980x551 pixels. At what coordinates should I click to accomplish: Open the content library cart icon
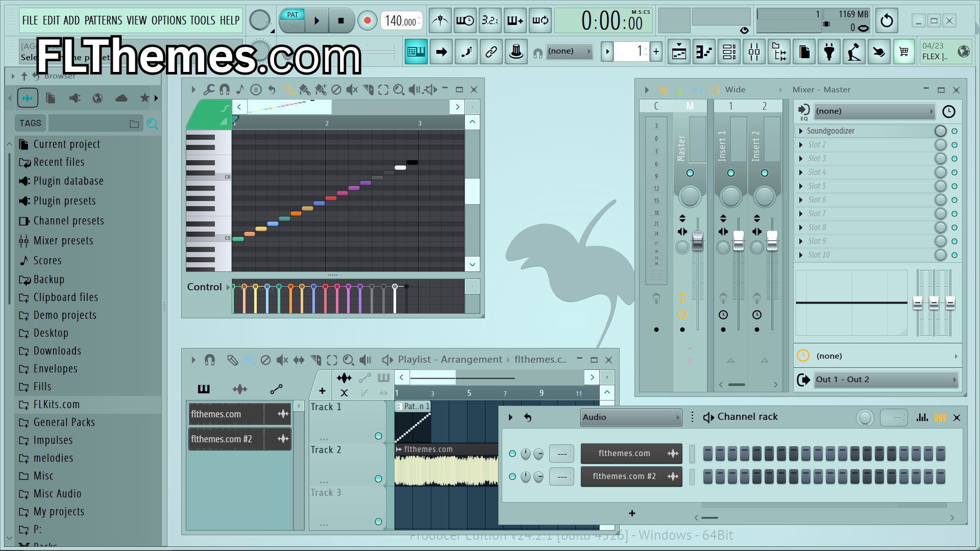904,52
